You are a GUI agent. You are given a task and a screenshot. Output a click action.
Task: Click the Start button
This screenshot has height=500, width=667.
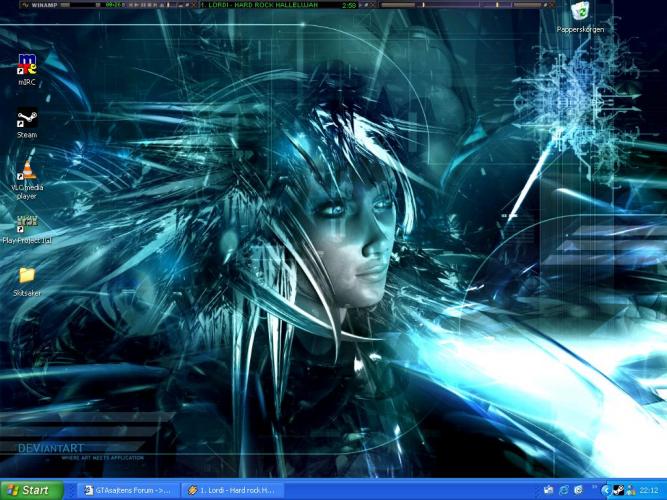(30, 490)
